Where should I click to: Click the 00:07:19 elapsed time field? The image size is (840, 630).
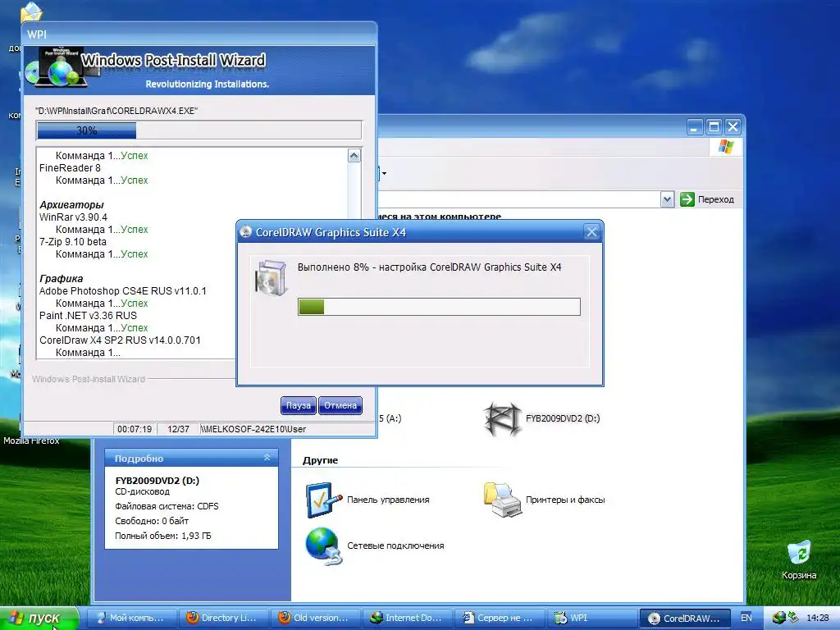[135, 429]
